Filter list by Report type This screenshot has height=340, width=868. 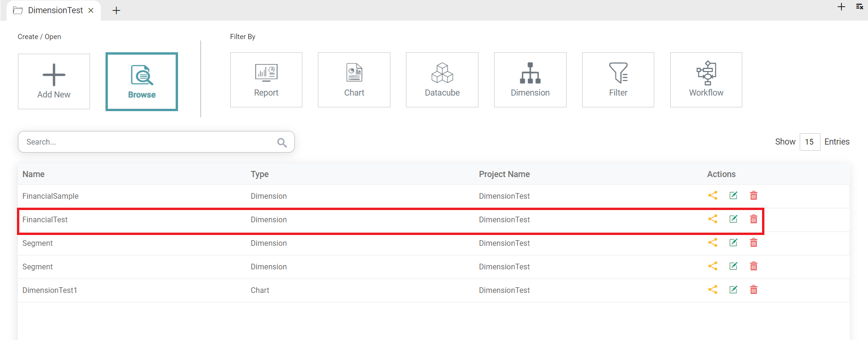(x=266, y=80)
